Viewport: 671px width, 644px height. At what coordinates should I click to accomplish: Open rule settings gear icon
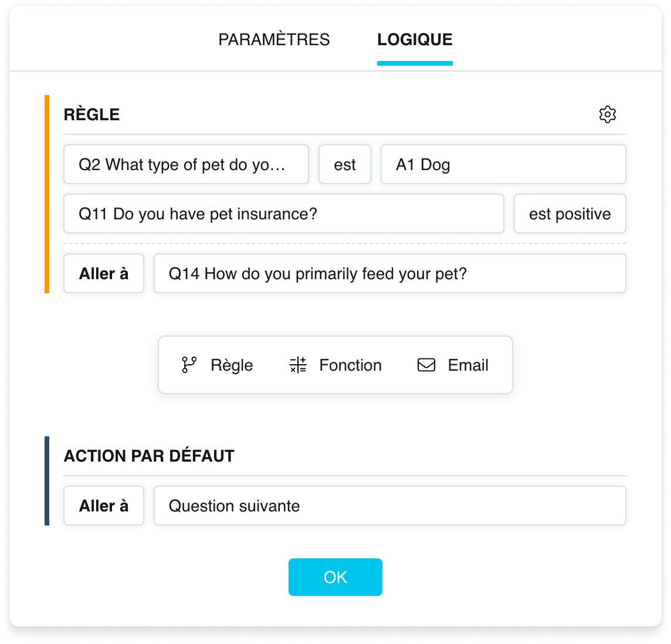(607, 114)
